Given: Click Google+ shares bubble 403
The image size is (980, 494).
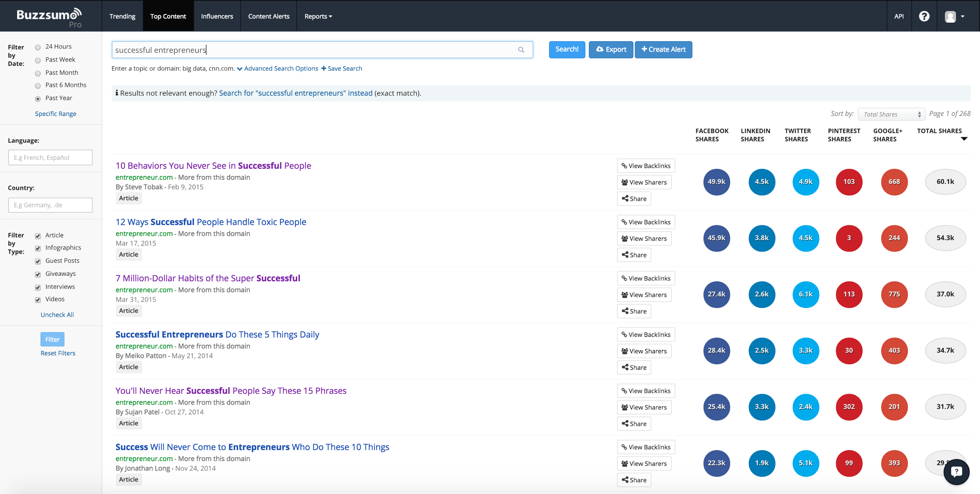Looking at the screenshot, I should click(894, 351).
